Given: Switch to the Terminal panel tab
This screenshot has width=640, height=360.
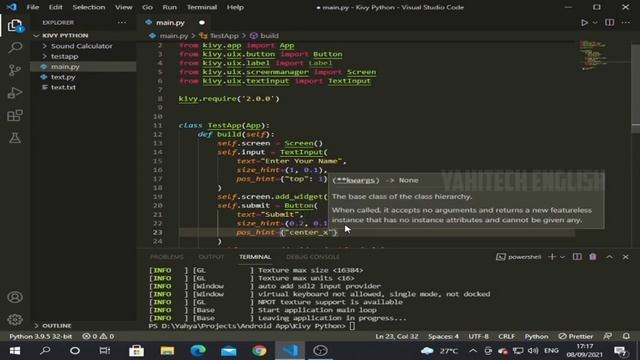Looking at the screenshot, I should (x=255, y=257).
